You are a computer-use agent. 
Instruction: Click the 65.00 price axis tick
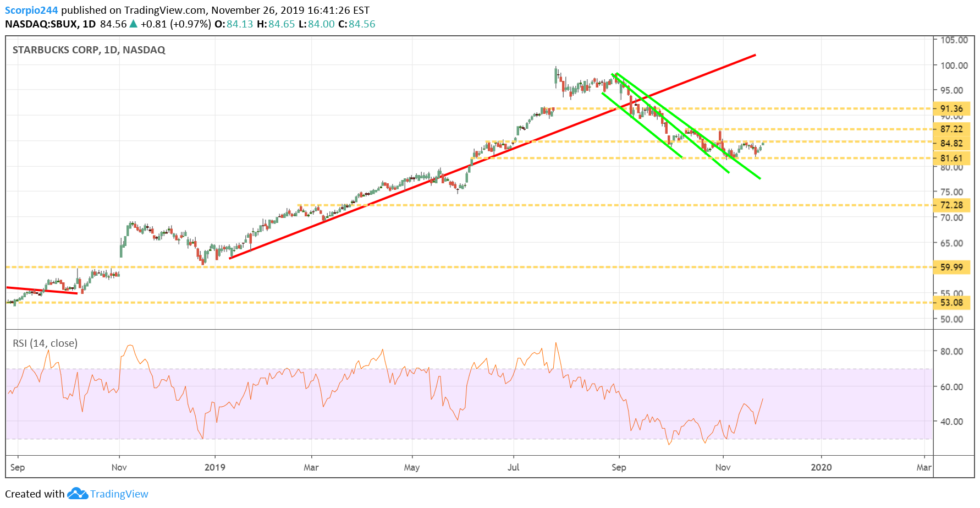952,243
